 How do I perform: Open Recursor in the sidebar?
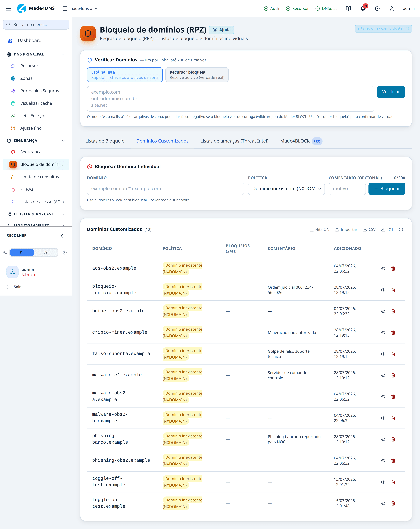click(36, 66)
